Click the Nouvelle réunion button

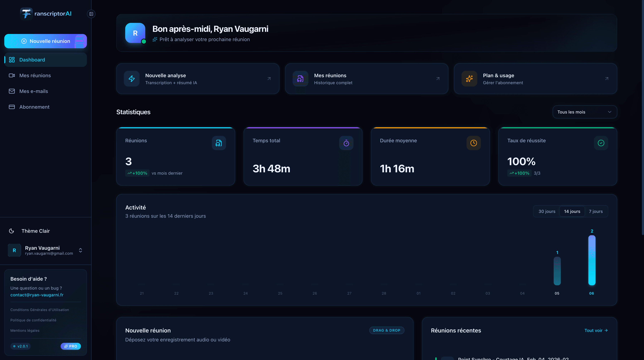tap(45, 41)
